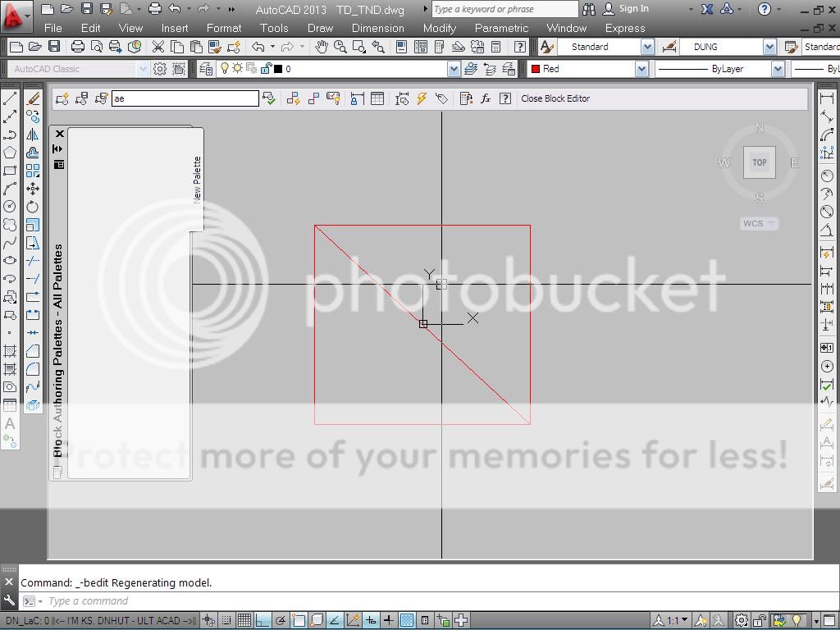This screenshot has height=630, width=840.
Task: Select the Move modify tool
Action: tap(33, 189)
